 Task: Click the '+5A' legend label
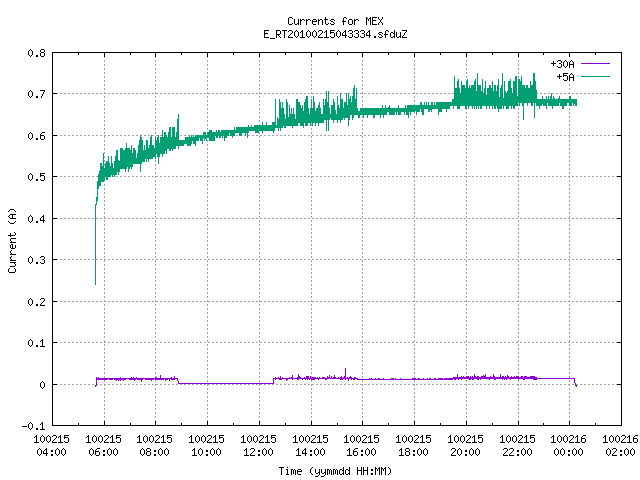565,77
